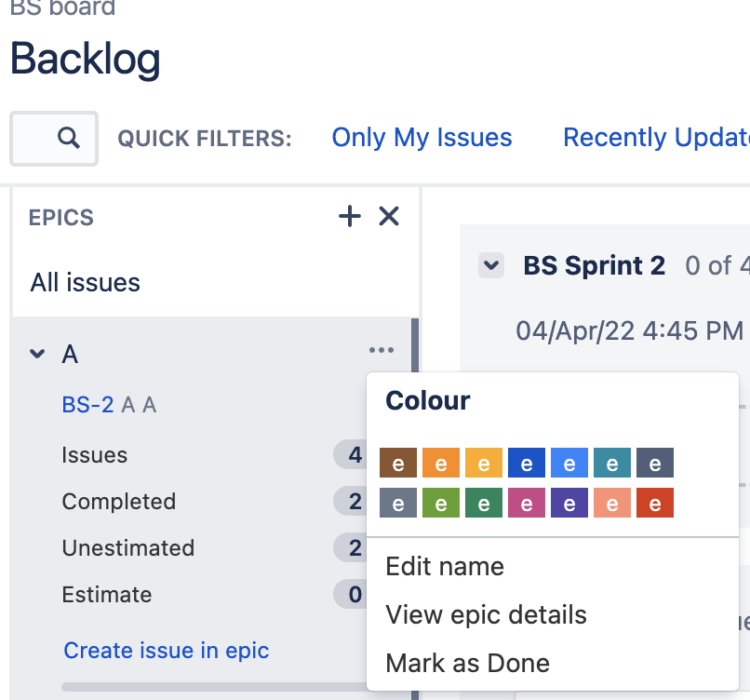
Task: Open View epic details
Action: tap(486, 614)
